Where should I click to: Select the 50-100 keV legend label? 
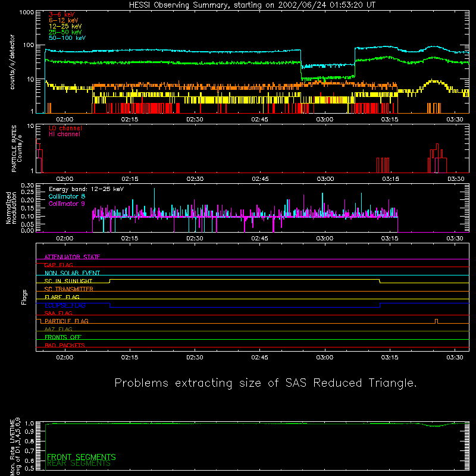(67, 37)
